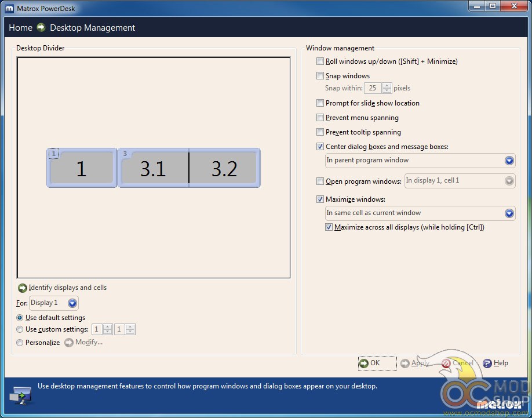Click Desktop Management breadcrumb title
The height and width of the screenshot is (418, 532).
93,27
